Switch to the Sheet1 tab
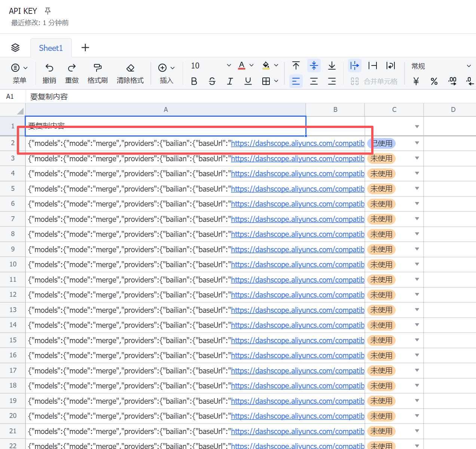The image size is (476, 449). 51,48
